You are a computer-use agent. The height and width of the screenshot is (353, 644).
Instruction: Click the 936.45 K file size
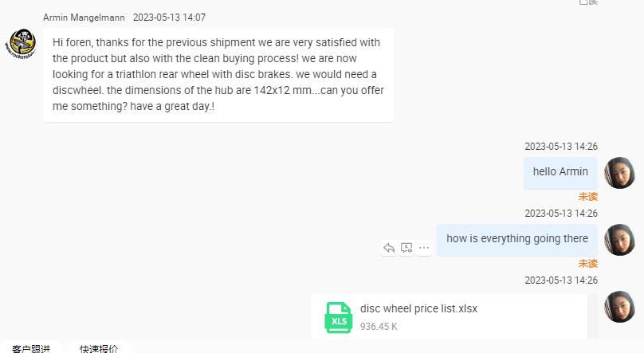pos(379,326)
